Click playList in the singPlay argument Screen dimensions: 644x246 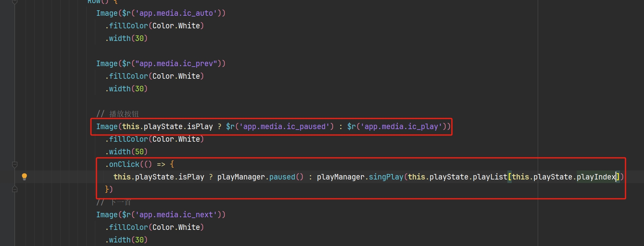pos(490,177)
